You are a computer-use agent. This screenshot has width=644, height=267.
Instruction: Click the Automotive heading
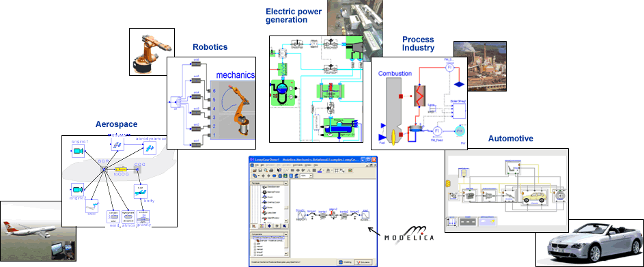511,139
